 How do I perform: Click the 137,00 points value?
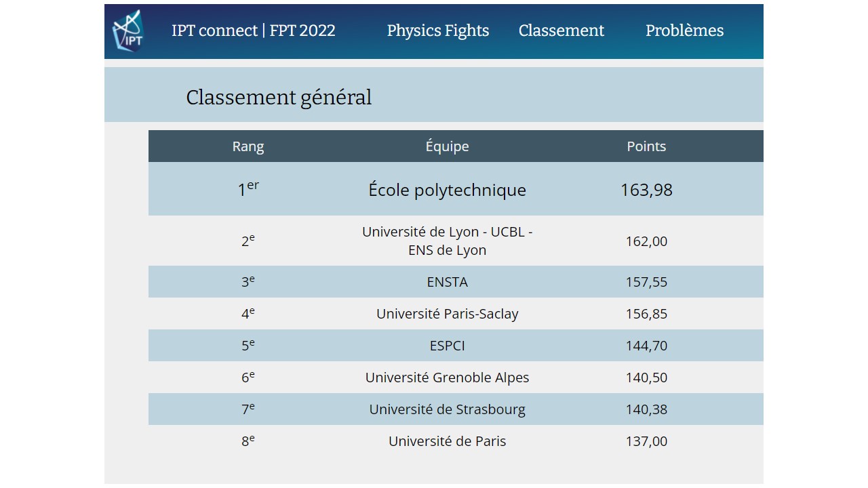646,441
